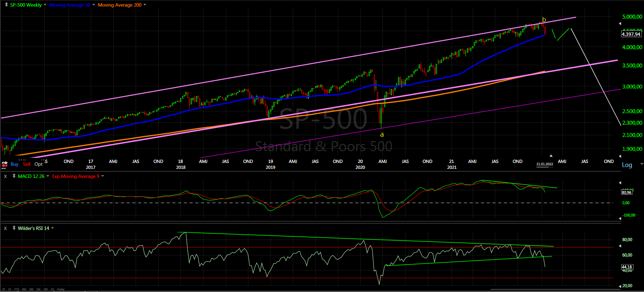Open the Moving Average 200 dropdown
The image size is (644, 292).
pos(145,5)
